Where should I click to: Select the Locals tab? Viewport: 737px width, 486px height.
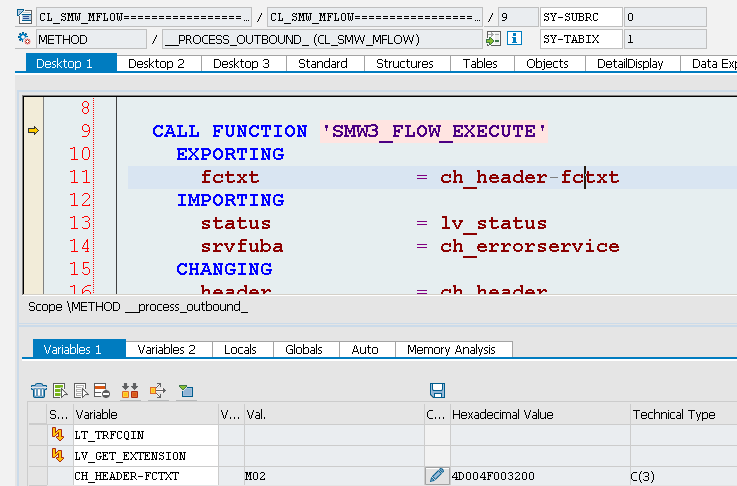(240, 350)
